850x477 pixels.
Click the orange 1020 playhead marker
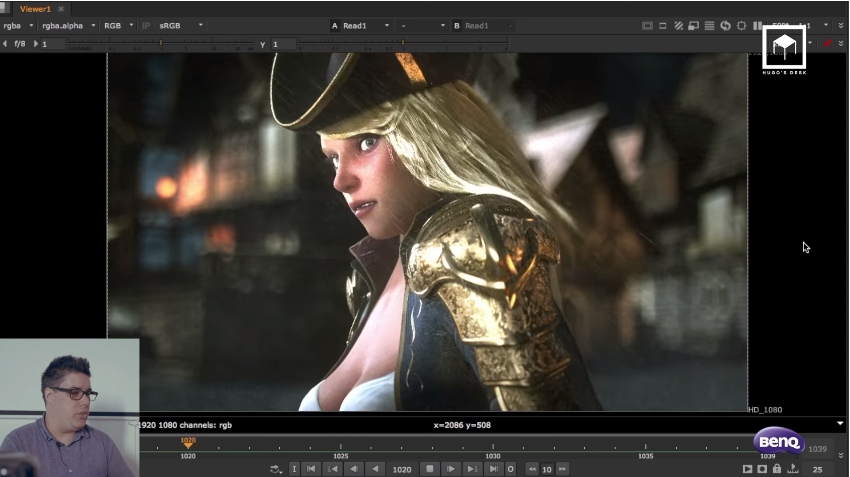(188, 442)
